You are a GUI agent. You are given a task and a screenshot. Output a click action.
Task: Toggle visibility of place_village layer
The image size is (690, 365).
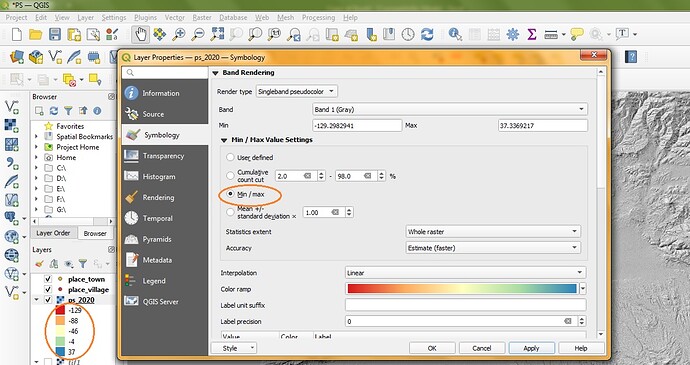[48, 290]
